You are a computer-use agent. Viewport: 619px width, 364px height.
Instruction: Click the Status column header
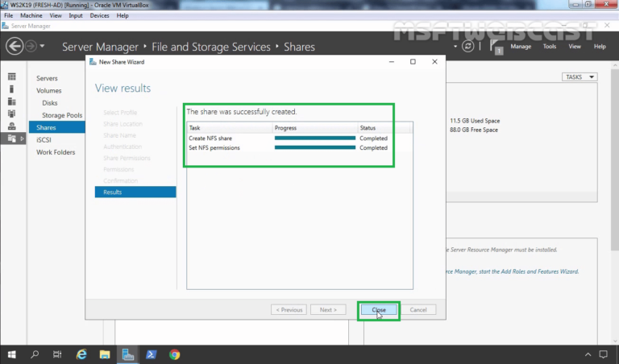[x=368, y=128]
